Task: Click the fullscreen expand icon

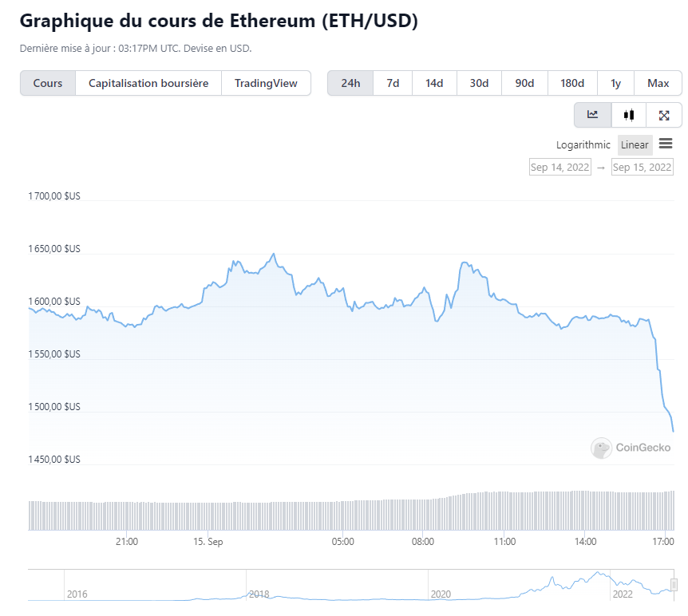Action: [664, 115]
